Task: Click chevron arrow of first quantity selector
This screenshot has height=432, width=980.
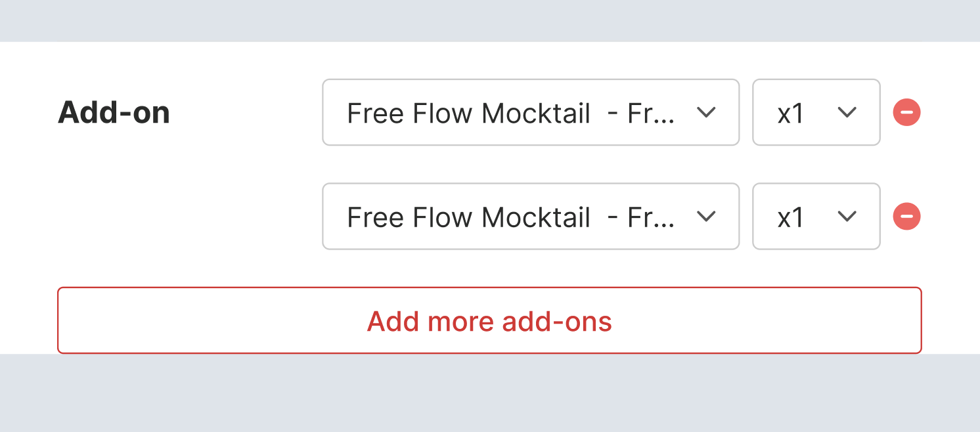Action: click(x=847, y=112)
